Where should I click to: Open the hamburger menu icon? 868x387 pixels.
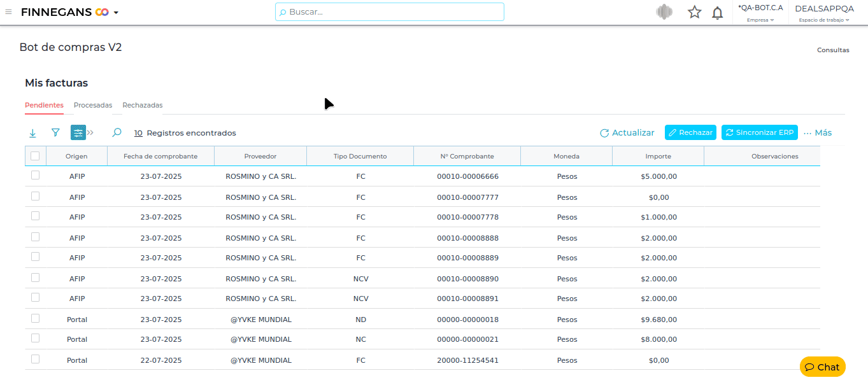coord(8,12)
